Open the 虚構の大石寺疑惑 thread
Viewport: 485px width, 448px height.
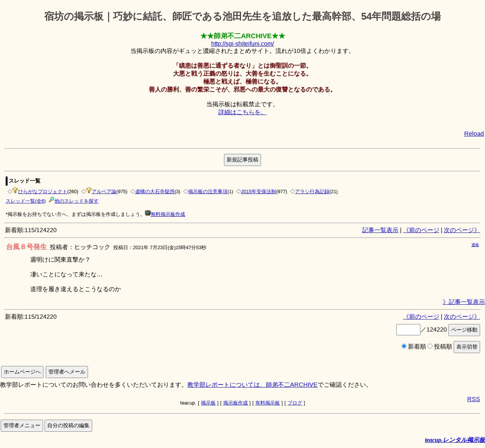click(155, 192)
